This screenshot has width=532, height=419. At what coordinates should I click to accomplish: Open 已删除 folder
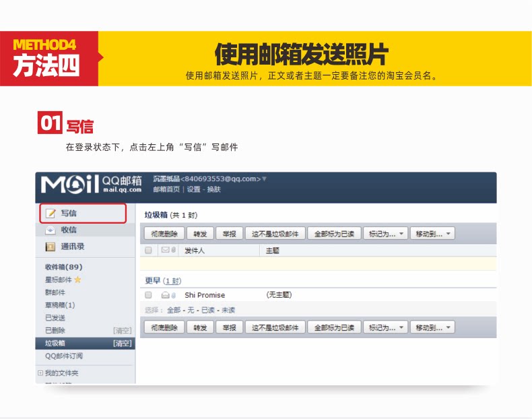pyautogui.click(x=55, y=330)
